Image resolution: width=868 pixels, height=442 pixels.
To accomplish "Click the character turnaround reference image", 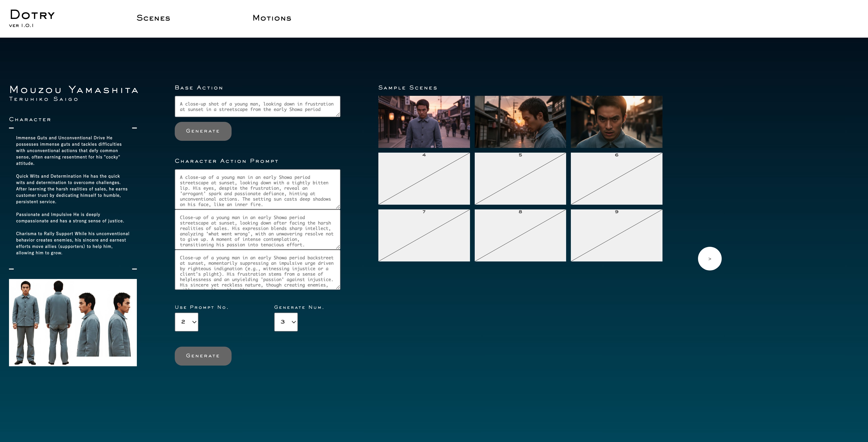I will pos(73,322).
